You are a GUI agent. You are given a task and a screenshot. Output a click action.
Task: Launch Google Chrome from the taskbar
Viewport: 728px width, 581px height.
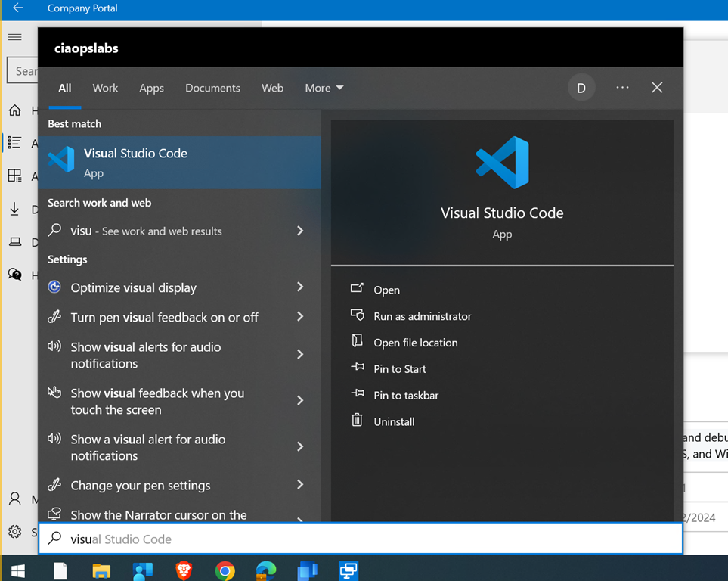click(225, 570)
